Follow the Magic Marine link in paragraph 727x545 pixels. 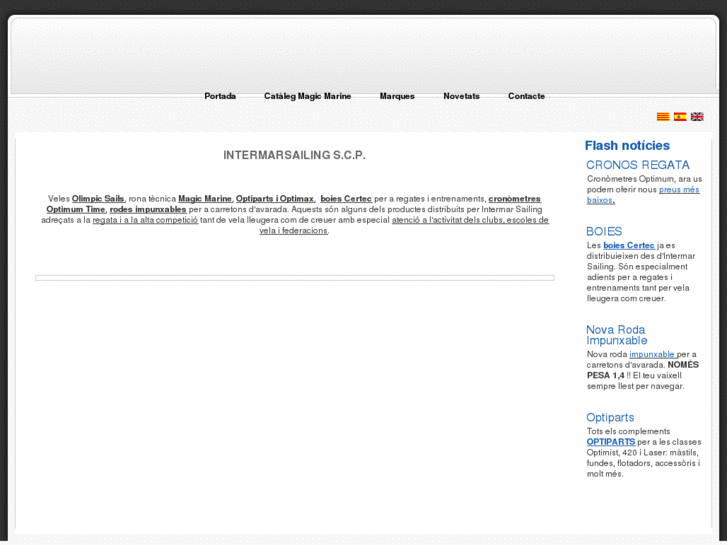[x=205, y=199]
